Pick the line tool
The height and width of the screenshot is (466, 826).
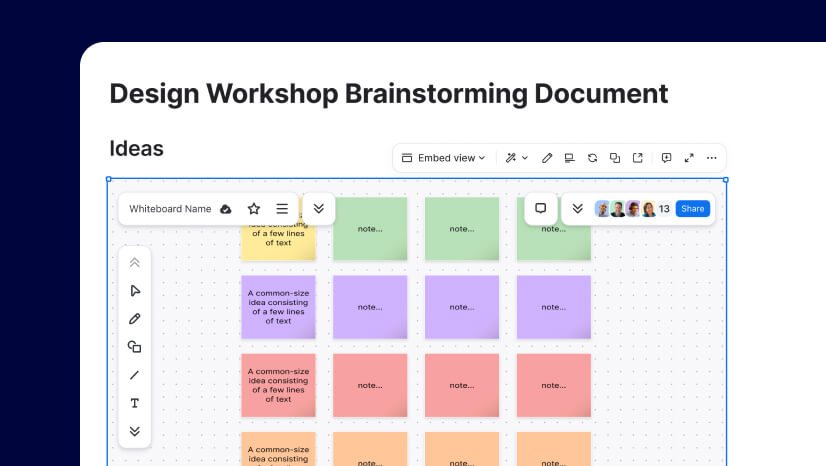click(135, 375)
